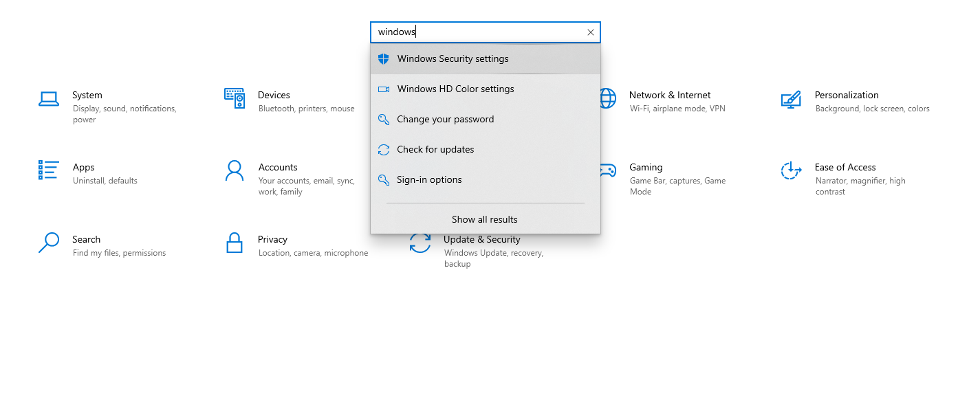Click 'Your accounts, email, sync' description

(x=307, y=187)
